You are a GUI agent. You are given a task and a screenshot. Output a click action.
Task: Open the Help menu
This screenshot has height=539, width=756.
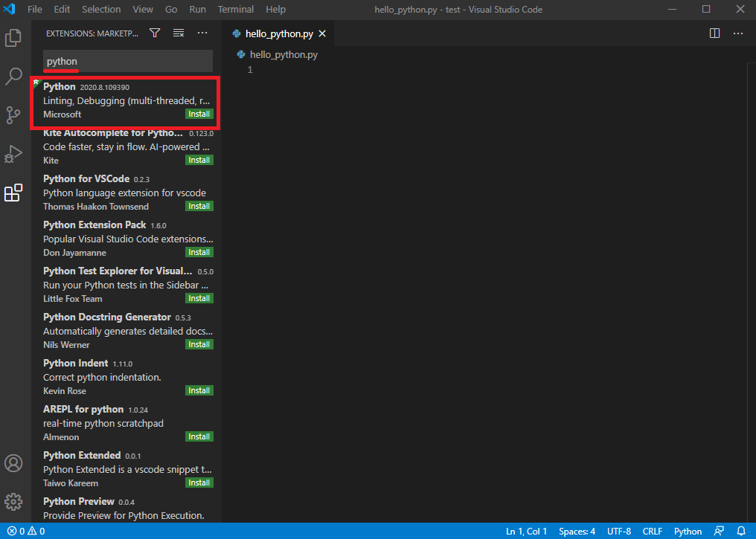tap(276, 9)
